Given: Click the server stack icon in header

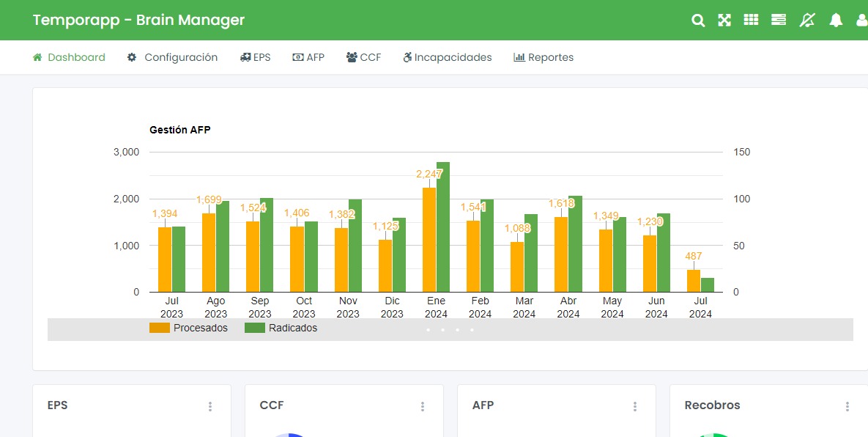Looking at the screenshot, I should coord(779,20).
